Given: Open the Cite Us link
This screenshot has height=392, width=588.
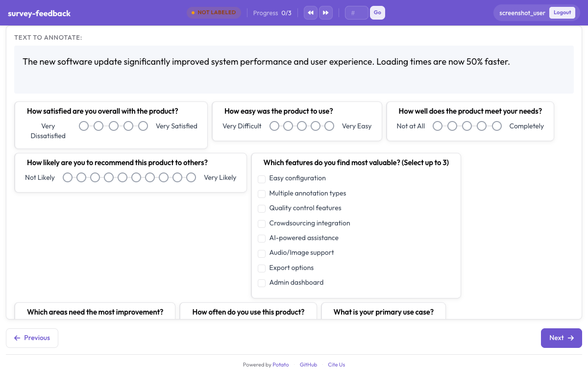Looking at the screenshot, I should 336,365.
